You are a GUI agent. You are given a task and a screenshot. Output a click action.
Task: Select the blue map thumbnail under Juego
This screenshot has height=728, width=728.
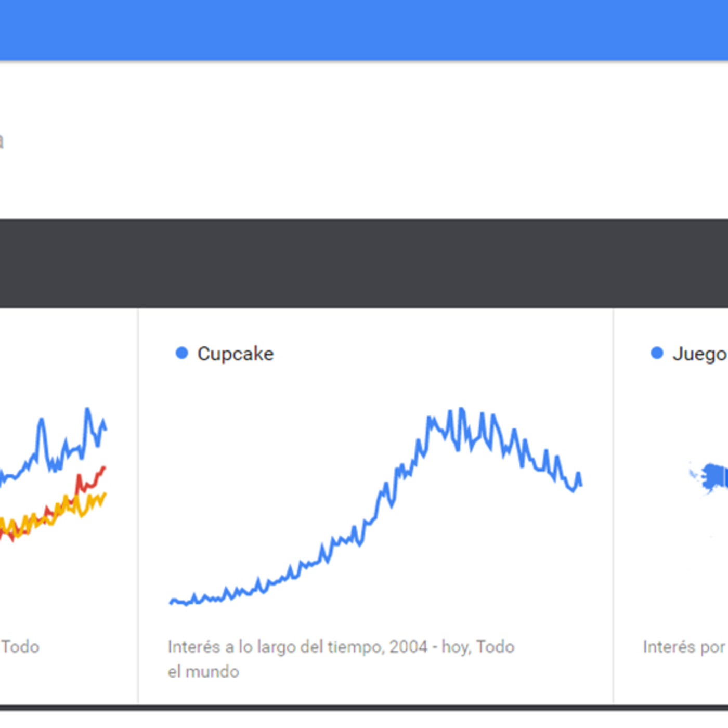pos(713,477)
